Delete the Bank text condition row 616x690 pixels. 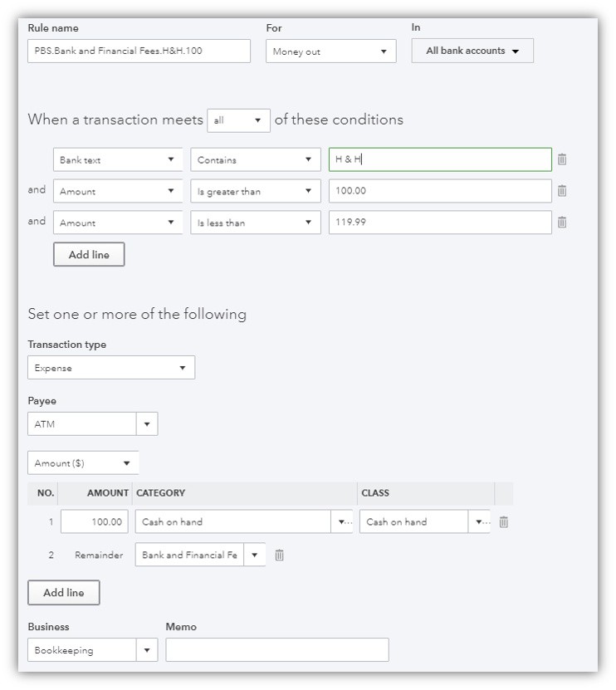tap(562, 159)
